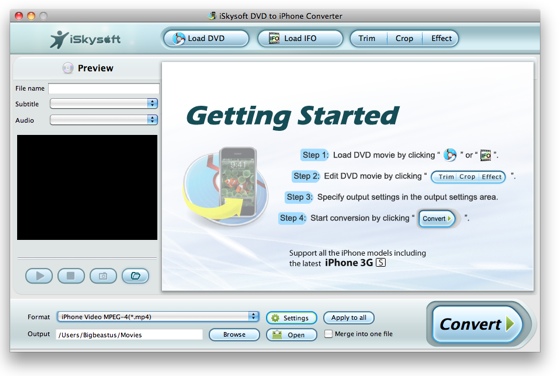Click the title bar app icon
The width and height of the screenshot is (560, 376).
[212, 16]
